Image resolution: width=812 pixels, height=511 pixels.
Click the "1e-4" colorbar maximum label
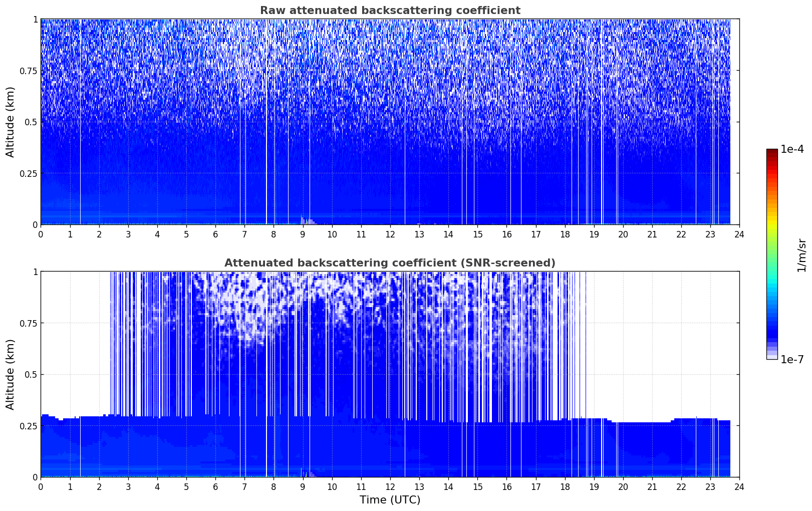(x=792, y=149)
